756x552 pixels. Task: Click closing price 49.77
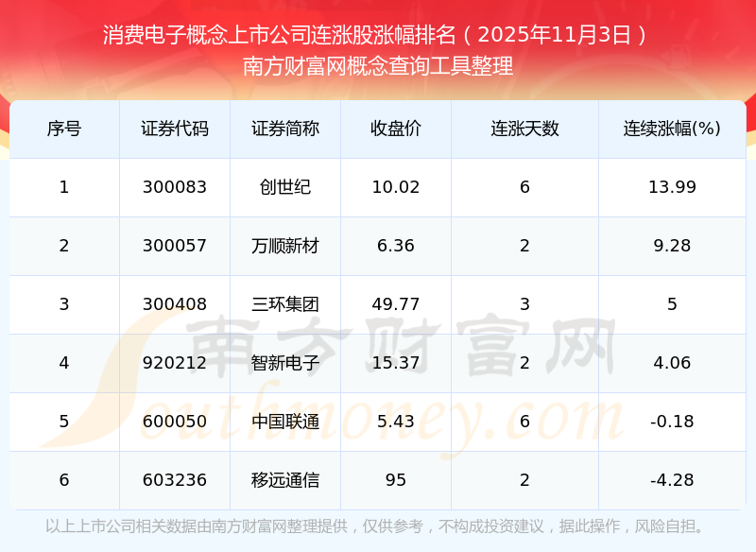(x=396, y=304)
